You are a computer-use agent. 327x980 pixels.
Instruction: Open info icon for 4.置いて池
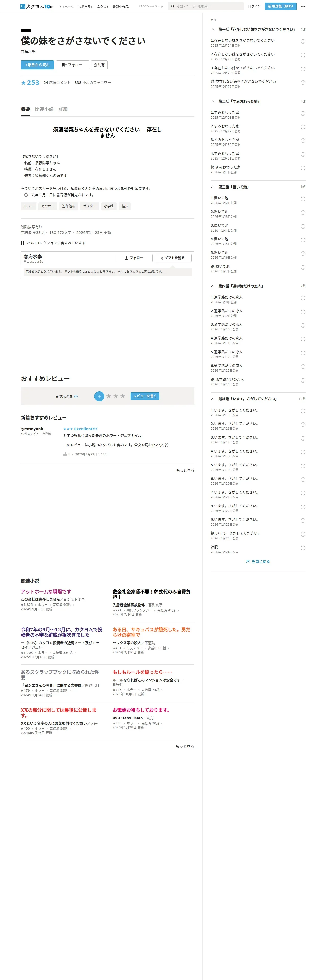tap(303, 240)
